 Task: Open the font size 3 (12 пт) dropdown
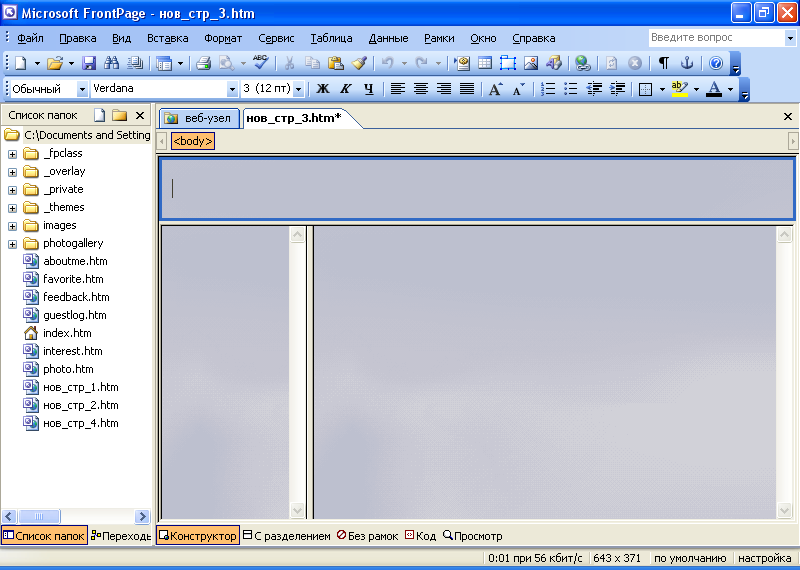click(299, 89)
